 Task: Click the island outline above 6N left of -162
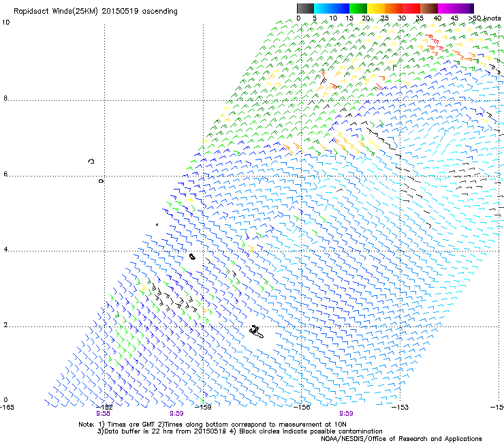tap(91, 161)
